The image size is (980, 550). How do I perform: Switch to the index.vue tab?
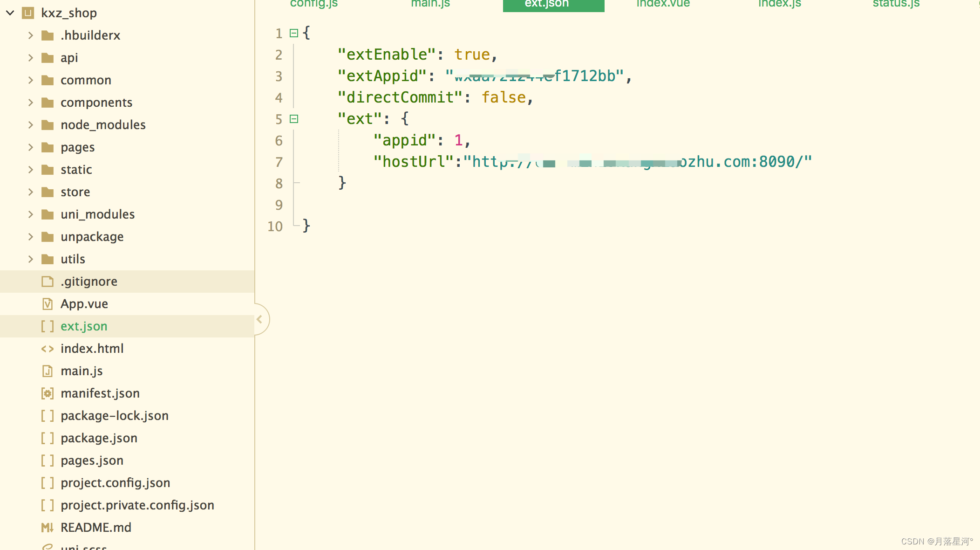(663, 4)
